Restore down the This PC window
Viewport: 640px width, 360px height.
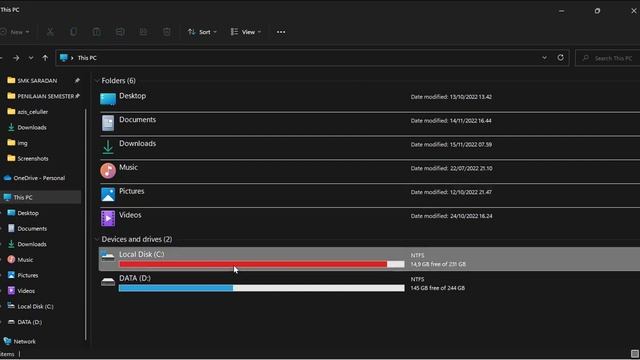(598, 11)
